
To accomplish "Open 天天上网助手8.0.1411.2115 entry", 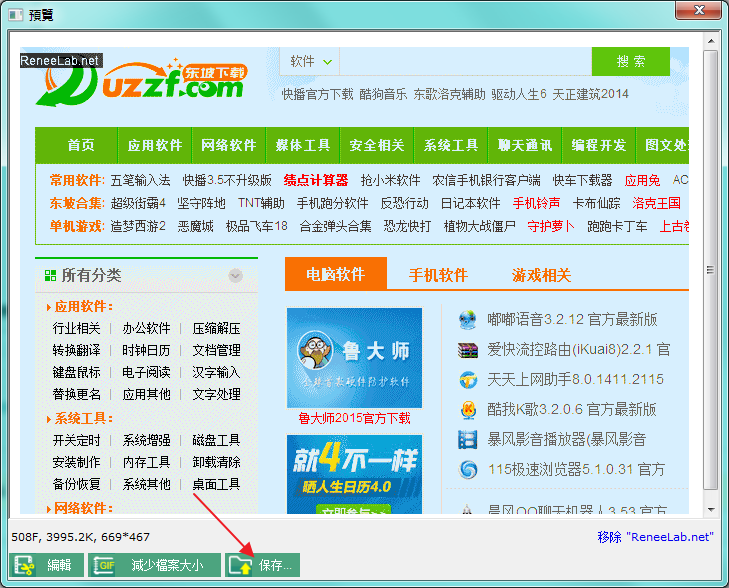I will pos(576,379).
